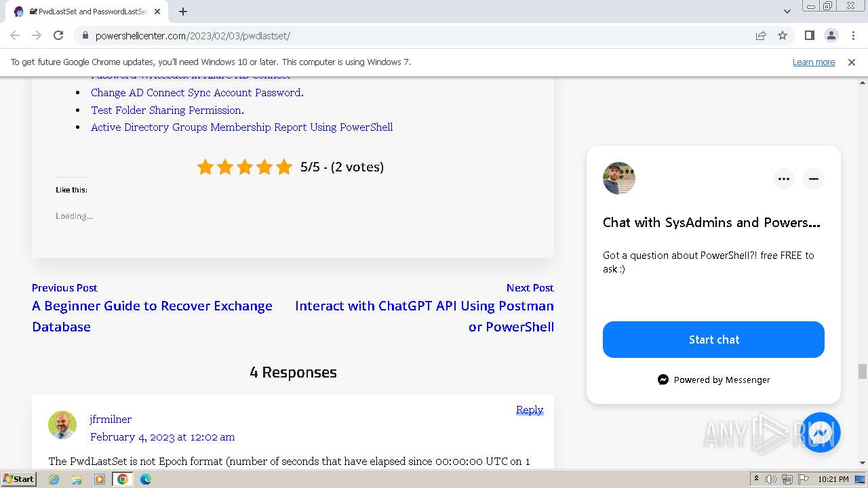Show hidden system tray icons
This screenshot has height=488, width=868.
pos(756,479)
